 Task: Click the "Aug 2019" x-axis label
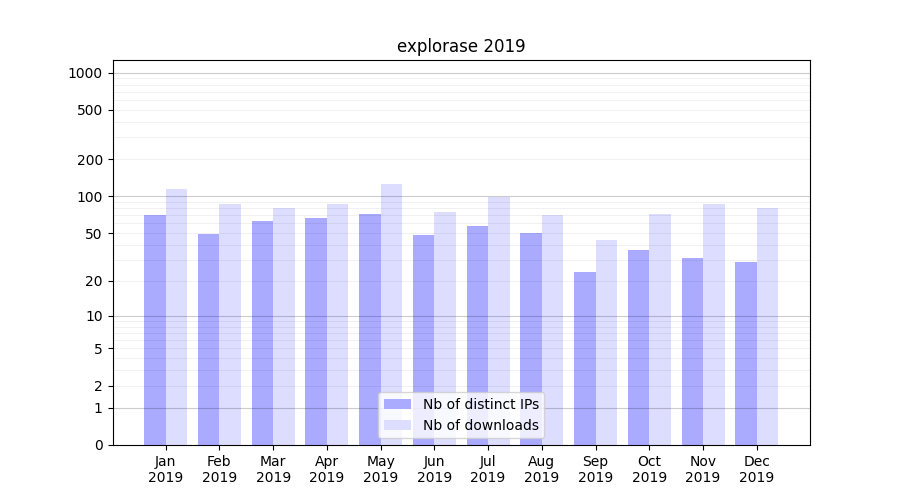pyautogui.click(x=542, y=469)
